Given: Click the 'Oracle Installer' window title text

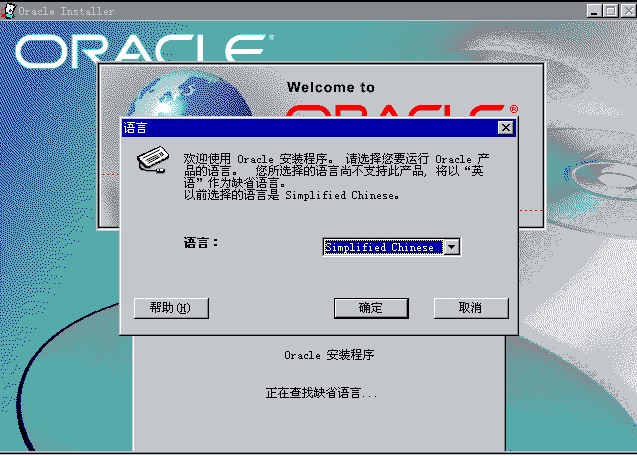Looking at the screenshot, I should click(66, 11).
